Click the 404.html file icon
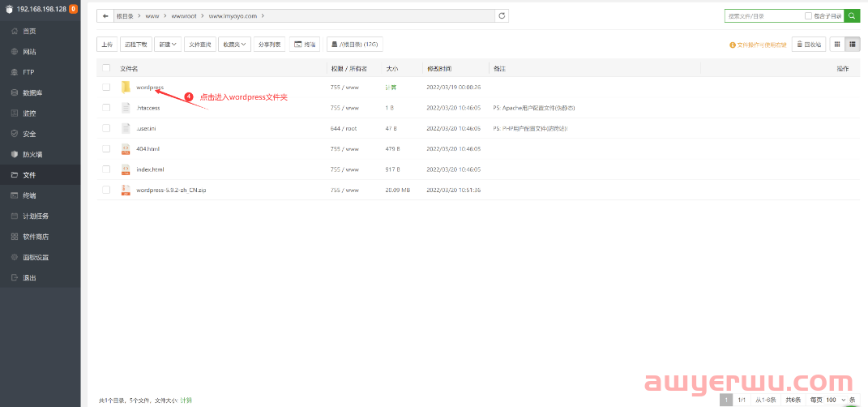Screen dimensions: 868x407 [x=126, y=148]
